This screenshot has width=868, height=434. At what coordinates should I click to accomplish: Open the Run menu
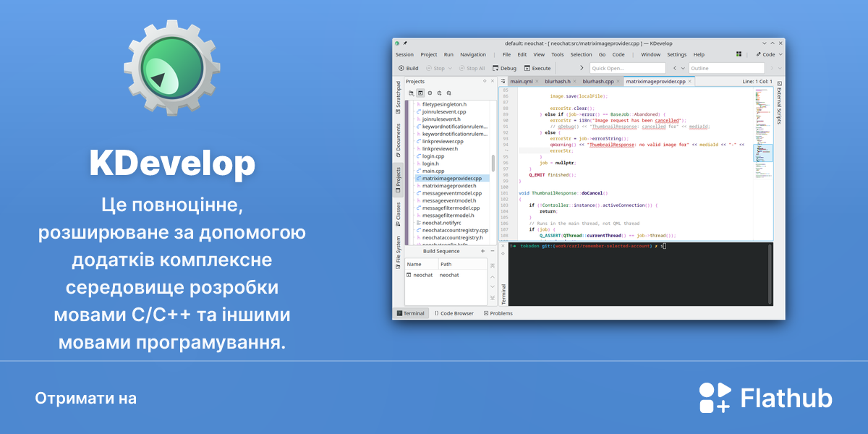point(448,54)
